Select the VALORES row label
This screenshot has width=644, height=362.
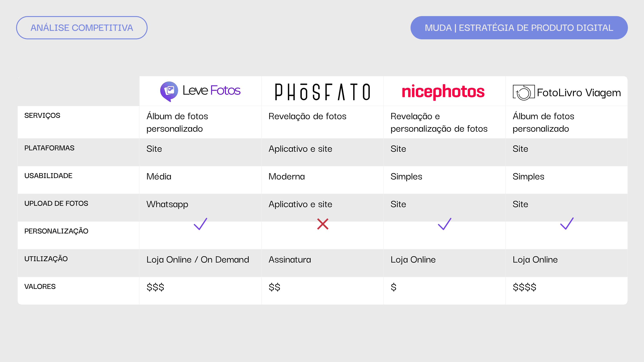(x=40, y=286)
